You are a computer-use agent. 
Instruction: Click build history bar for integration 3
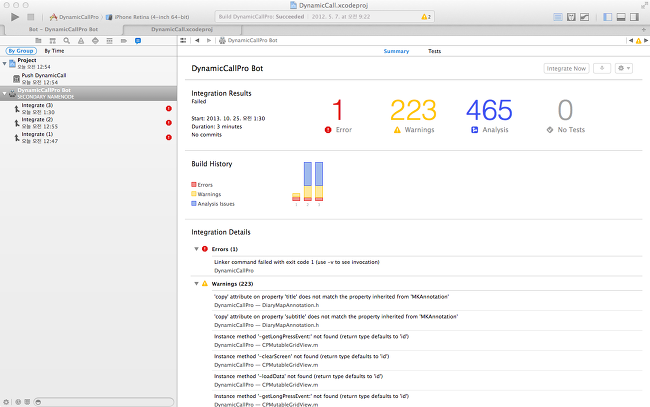(x=319, y=182)
